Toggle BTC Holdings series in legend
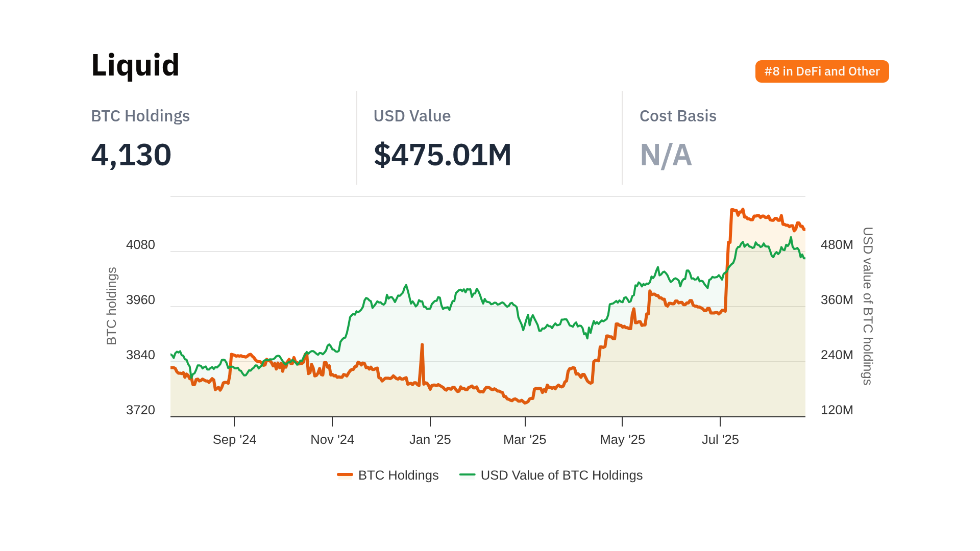Screen dimensions: 980x551 (x=398, y=475)
